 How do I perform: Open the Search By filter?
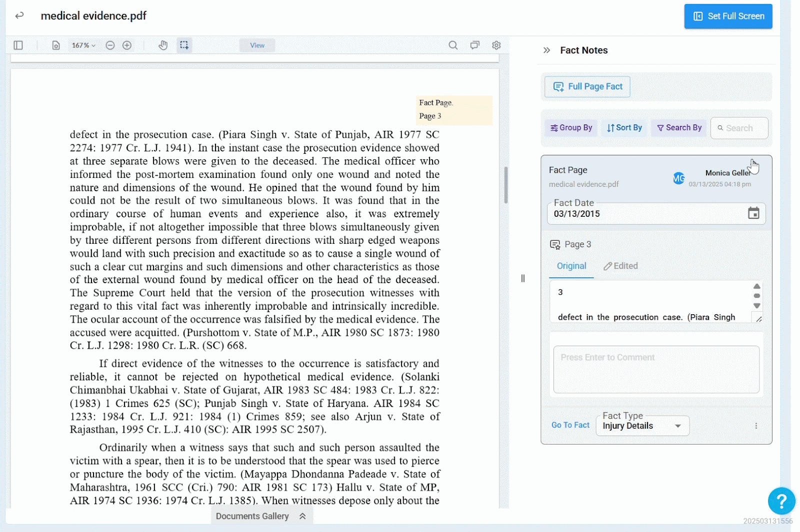coord(679,128)
